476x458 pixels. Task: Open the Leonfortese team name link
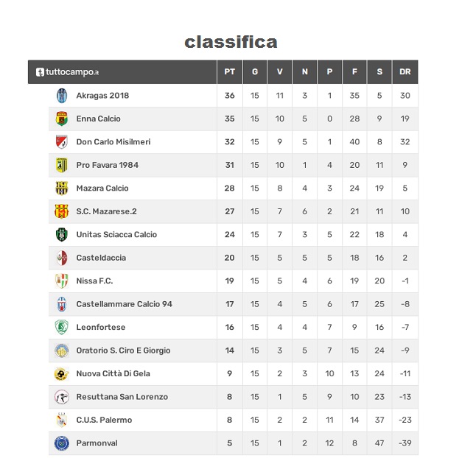101,327
